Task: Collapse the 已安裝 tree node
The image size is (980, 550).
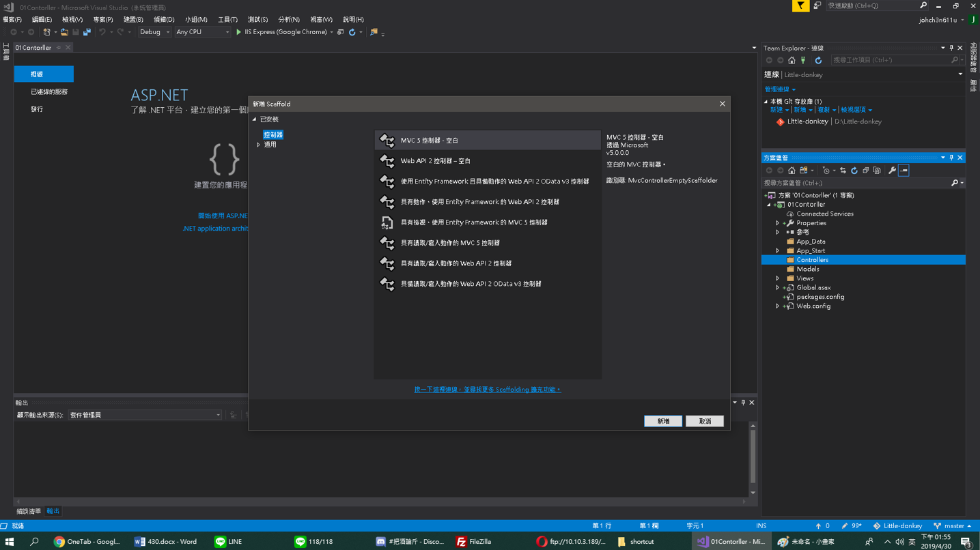Action: pyautogui.click(x=255, y=119)
